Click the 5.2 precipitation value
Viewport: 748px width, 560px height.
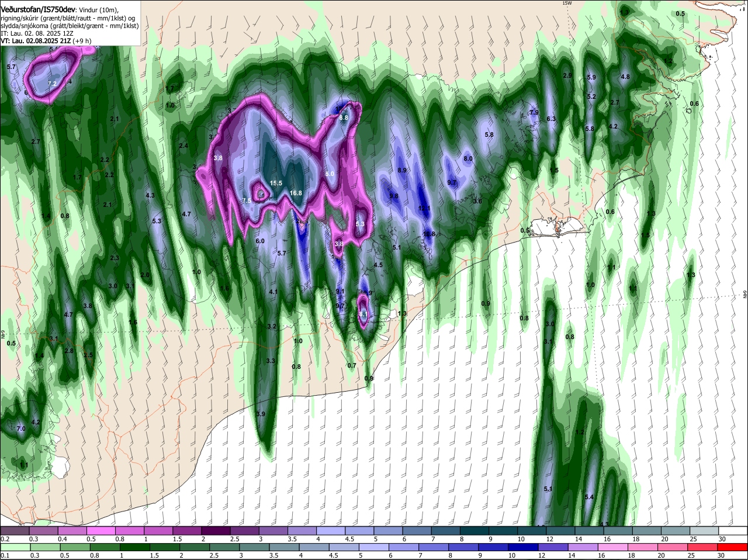coord(591,96)
